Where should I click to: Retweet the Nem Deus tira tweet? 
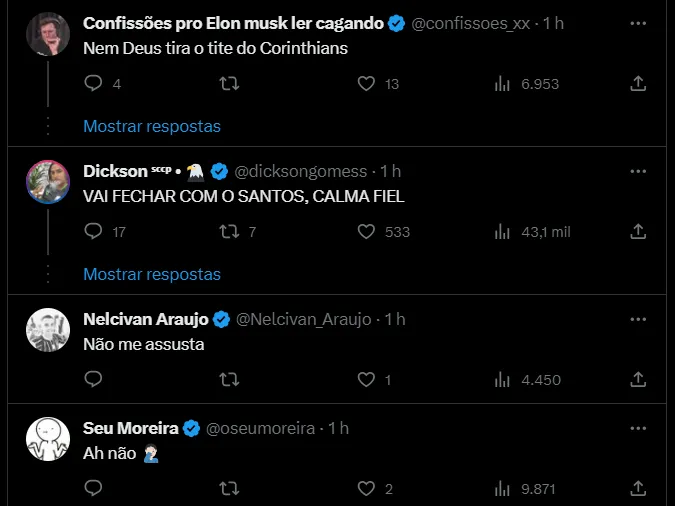click(x=229, y=84)
